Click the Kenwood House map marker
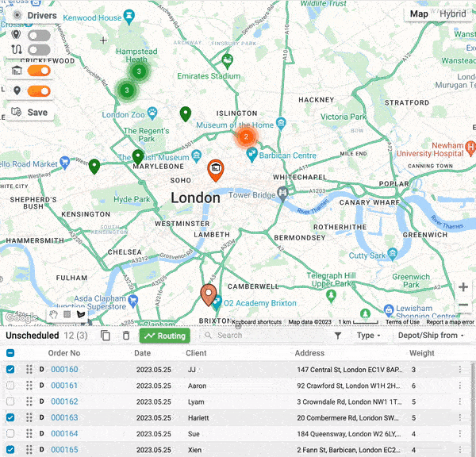The image size is (476, 457). click(129, 17)
